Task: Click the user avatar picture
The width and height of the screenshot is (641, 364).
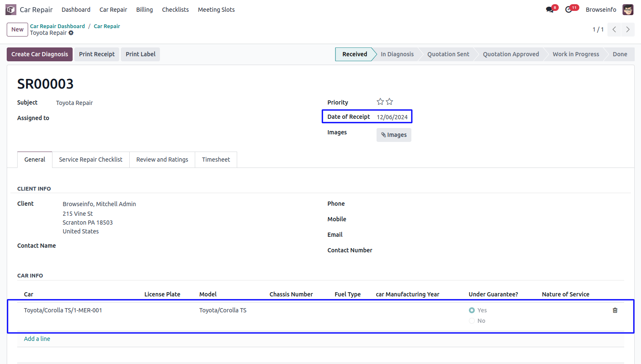Action: [628, 10]
